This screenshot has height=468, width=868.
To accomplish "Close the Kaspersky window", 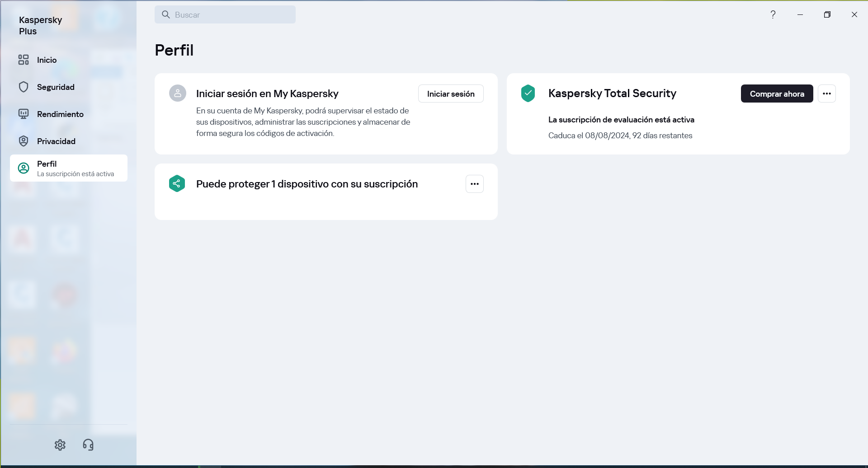I will 854,14.
